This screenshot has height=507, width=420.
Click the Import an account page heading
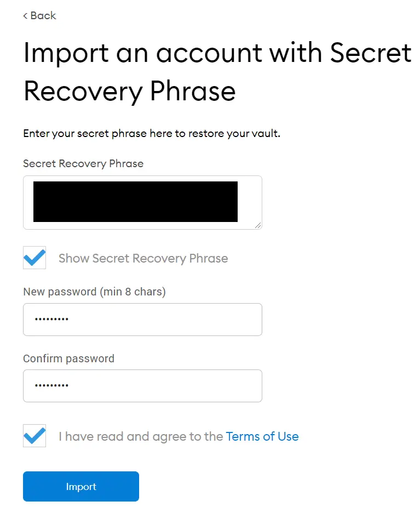(217, 72)
